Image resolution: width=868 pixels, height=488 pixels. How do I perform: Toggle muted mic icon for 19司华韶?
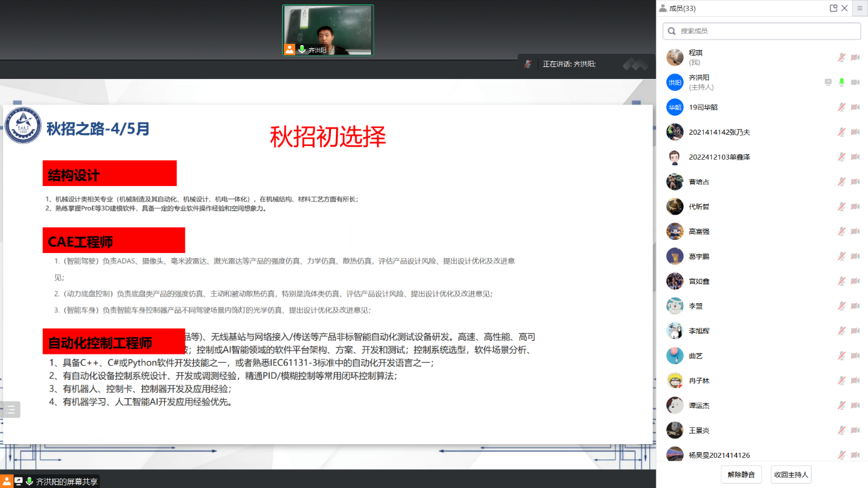pos(842,107)
